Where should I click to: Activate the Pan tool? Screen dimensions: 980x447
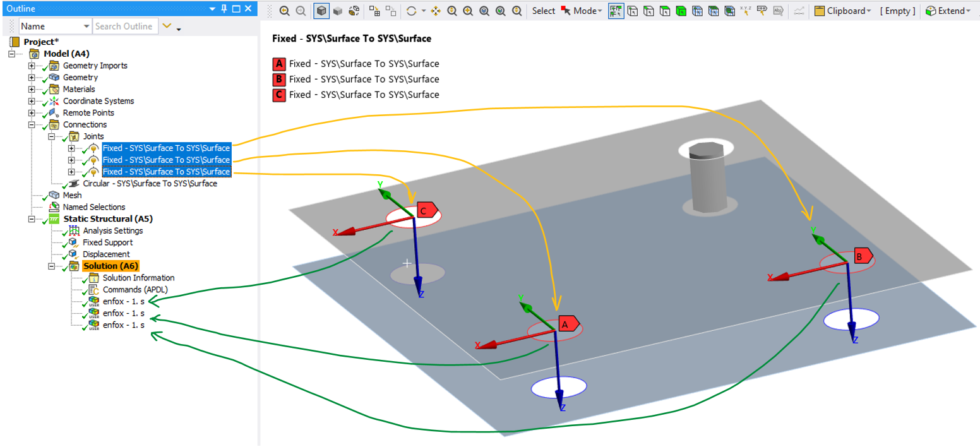point(436,11)
